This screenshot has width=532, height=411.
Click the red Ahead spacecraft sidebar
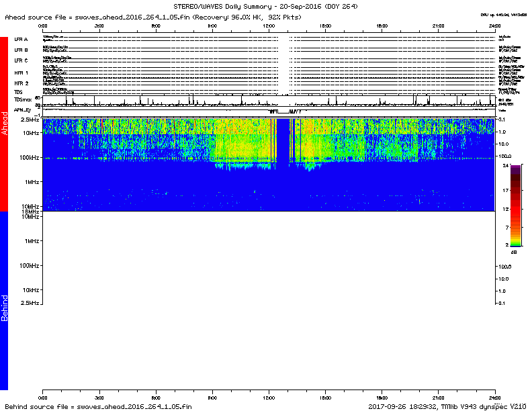click(x=4, y=124)
